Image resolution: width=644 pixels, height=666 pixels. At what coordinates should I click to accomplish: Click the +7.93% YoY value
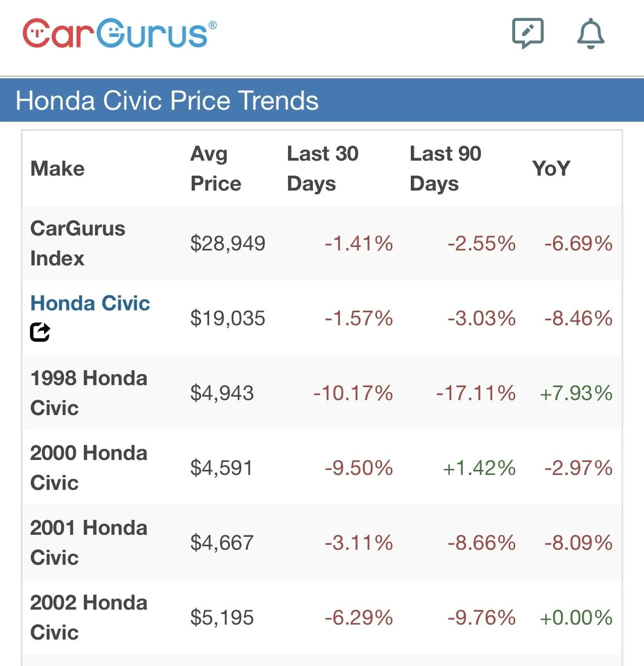point(576,393)
